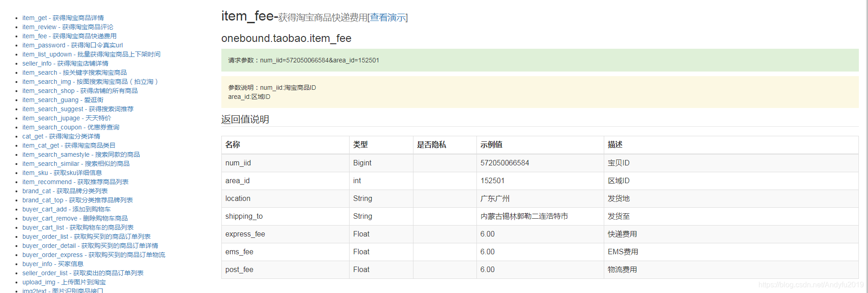Click the onebound.taobao.item_fee heading
Image resolution: width=868 pixels, height=293 pixels.
(286, 38)
